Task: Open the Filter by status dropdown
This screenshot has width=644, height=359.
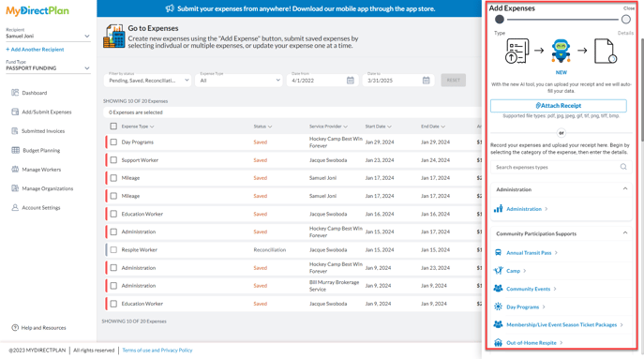Action: [x=147, y=80]
